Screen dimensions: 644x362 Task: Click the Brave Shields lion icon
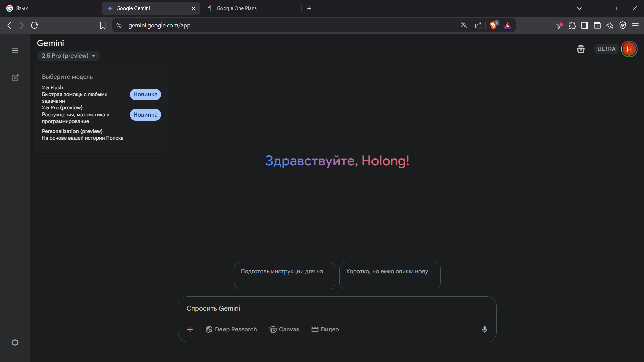493,25
